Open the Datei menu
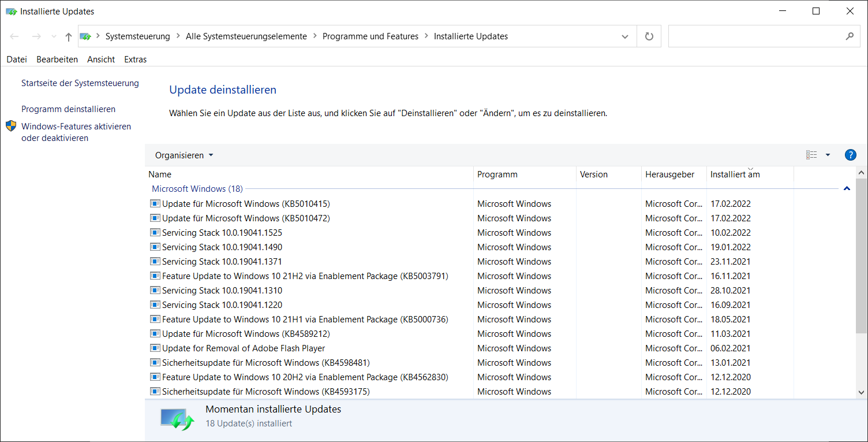Image resolution: width=868 pixels, height=442 pixels. coord(17,60)
